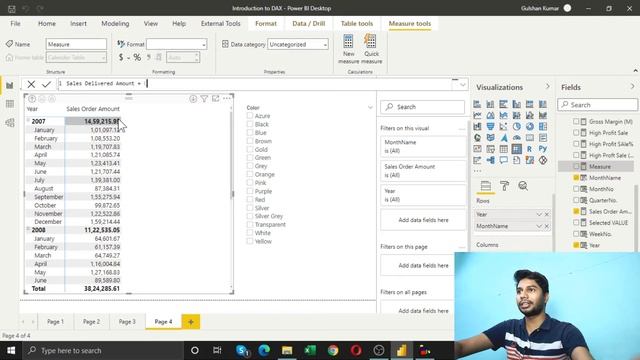Screen dimensions: 640x360
Task: Switch to Page 3 tab
Action: 127,322
